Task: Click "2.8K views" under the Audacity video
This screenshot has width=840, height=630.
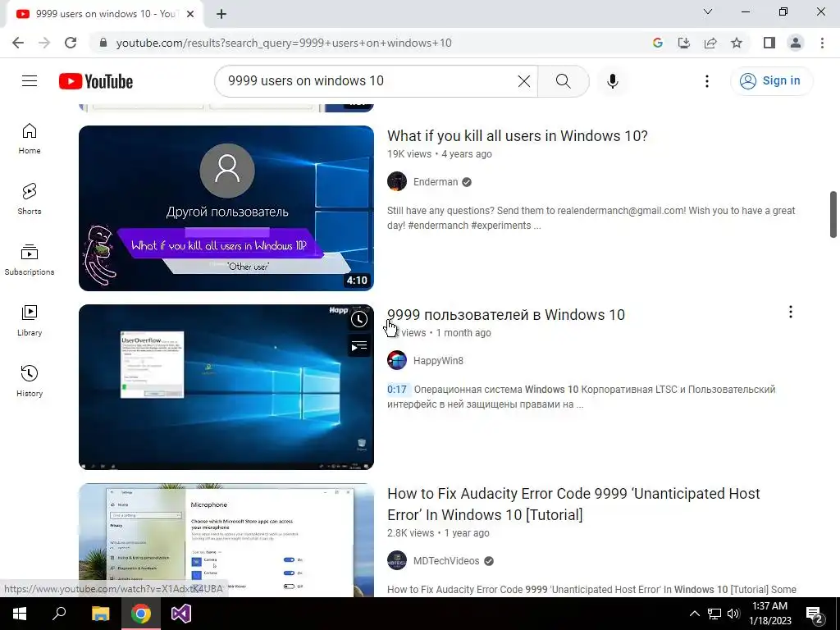Action: [410, 533]
